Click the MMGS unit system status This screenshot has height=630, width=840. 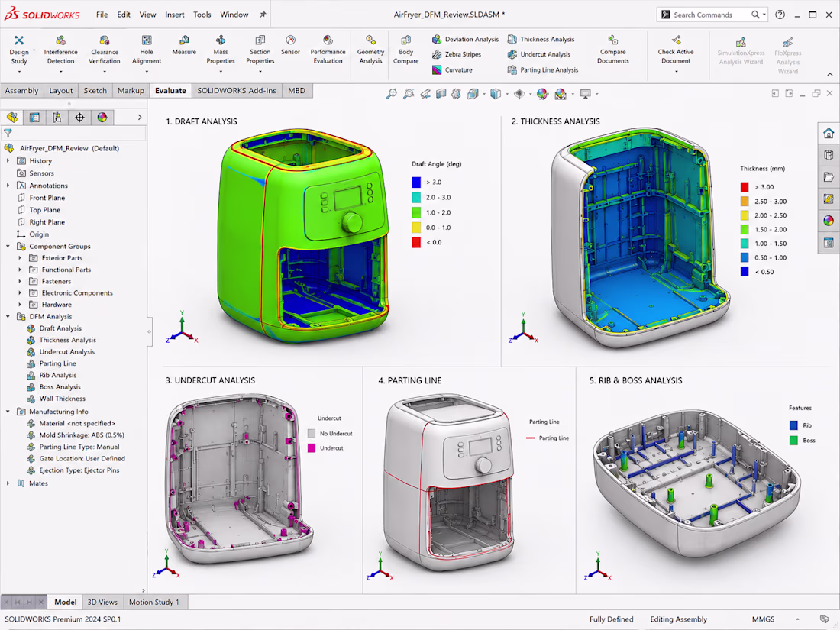click(x=763, y=619)
